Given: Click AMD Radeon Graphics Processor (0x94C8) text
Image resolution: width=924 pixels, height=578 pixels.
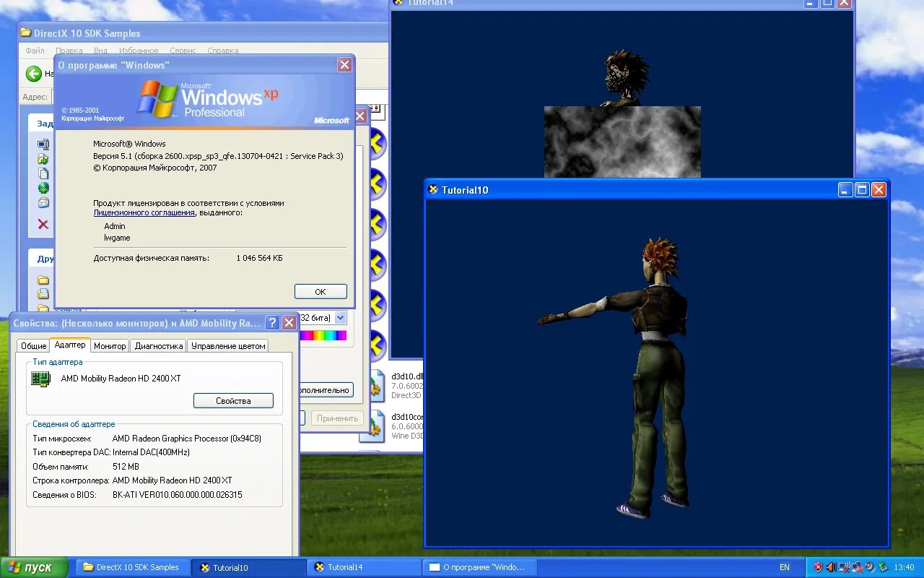Looking at the screenshot, I should coord(187,439).
